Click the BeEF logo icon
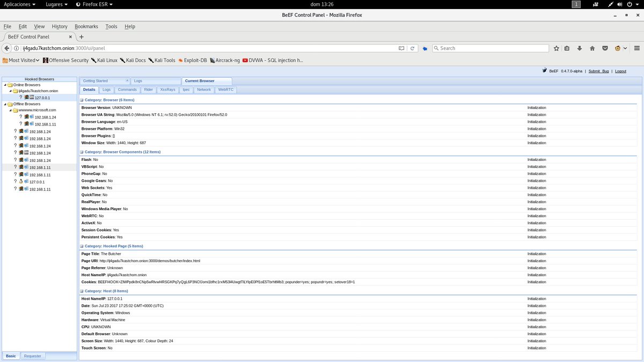Image resolution: width=644 pixels, height=362 pixels. point(544,71)
